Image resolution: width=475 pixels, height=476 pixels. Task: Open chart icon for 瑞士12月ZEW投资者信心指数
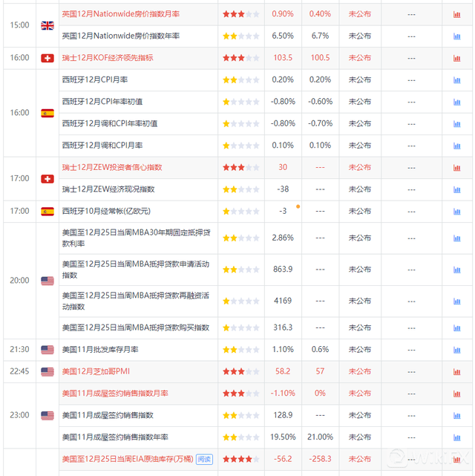tap(456, 168)
